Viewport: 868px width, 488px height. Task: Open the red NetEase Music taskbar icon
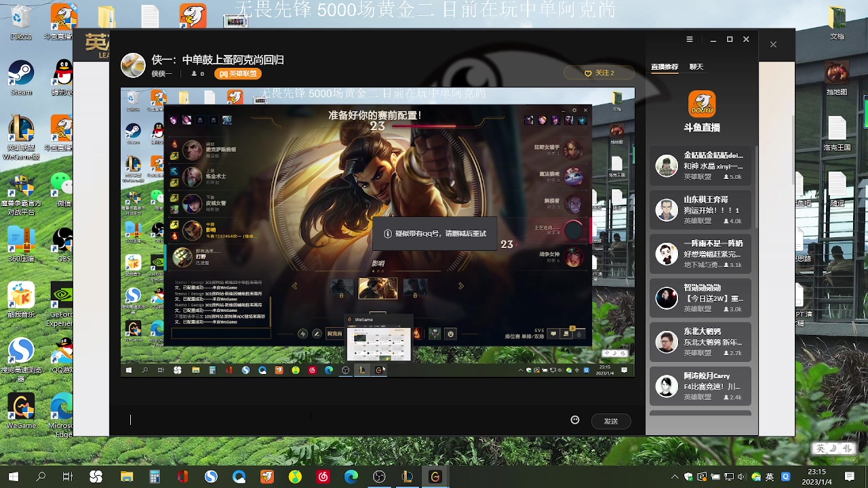point(323,476)
